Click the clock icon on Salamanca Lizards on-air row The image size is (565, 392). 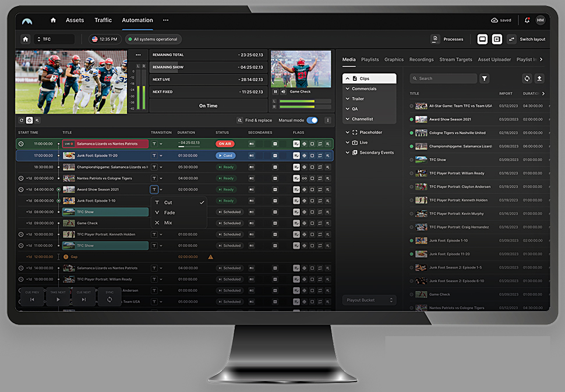pyautogui.click(x=21, y=144)
